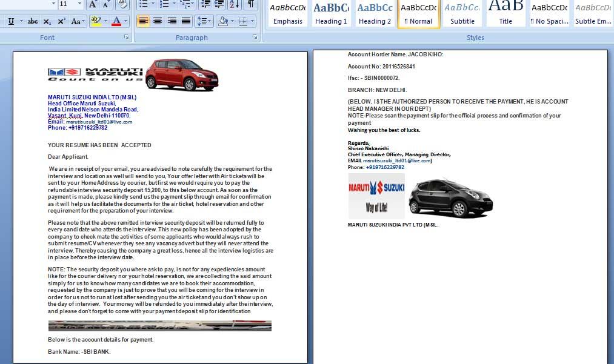Center align the text
Screen dimensions: 614x364
pos(158,21)
